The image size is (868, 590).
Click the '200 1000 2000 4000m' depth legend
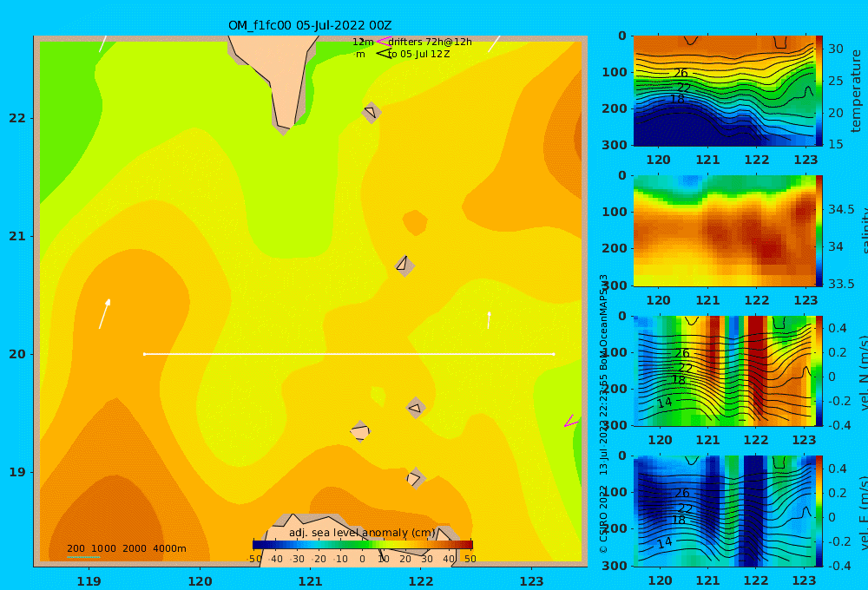tap(126, 548)
